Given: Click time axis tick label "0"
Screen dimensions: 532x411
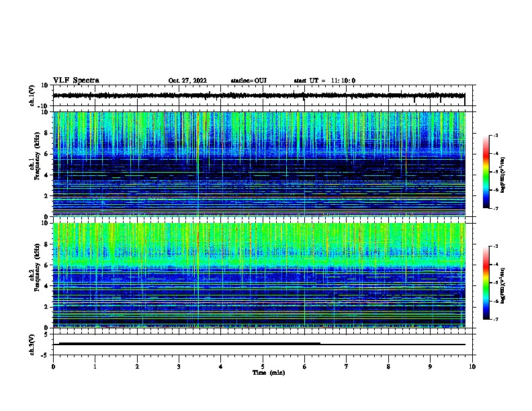Looking at the screenshot, I should [53, 367].
